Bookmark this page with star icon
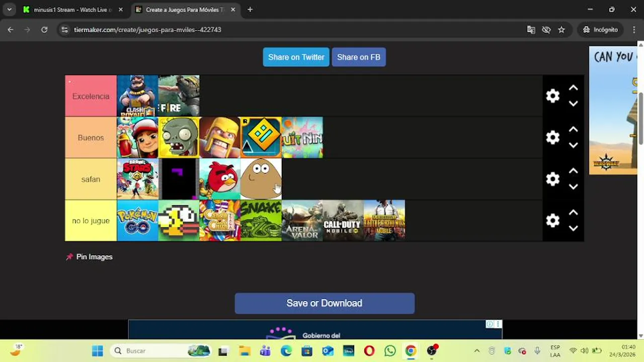Viewport: 644px width, 362px height. pos(561,30)
